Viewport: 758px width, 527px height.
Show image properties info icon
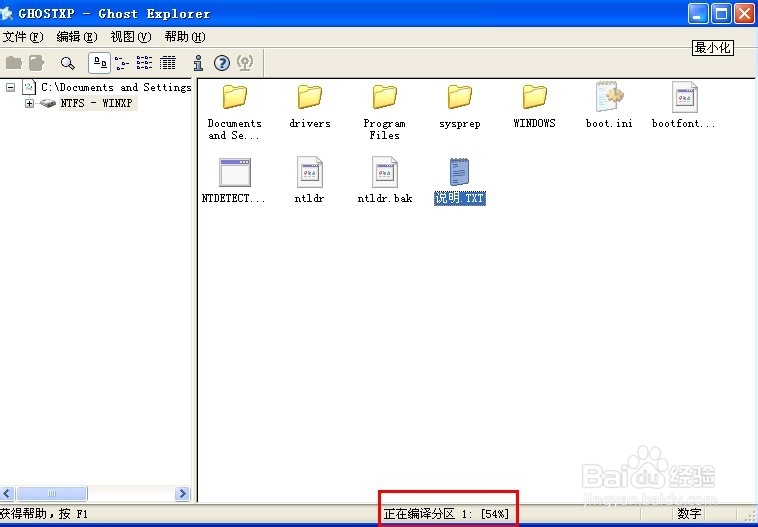198,63
